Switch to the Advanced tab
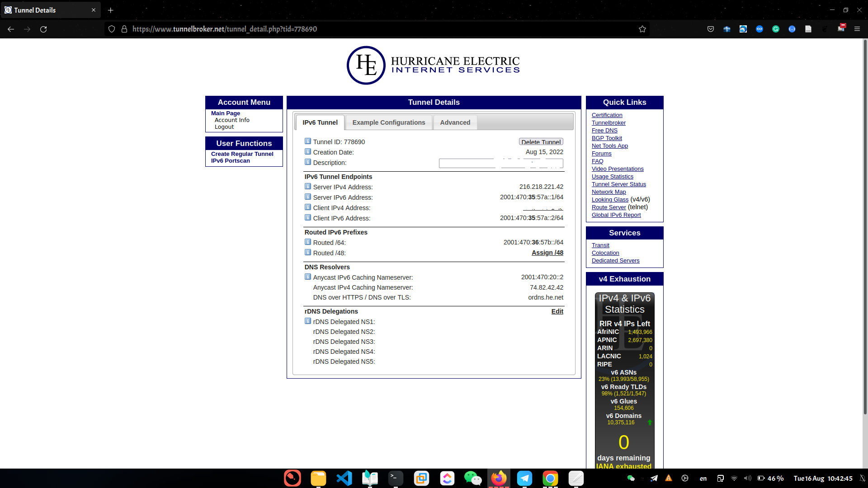This screenshot has height=488, width=868. click(455, 122)
